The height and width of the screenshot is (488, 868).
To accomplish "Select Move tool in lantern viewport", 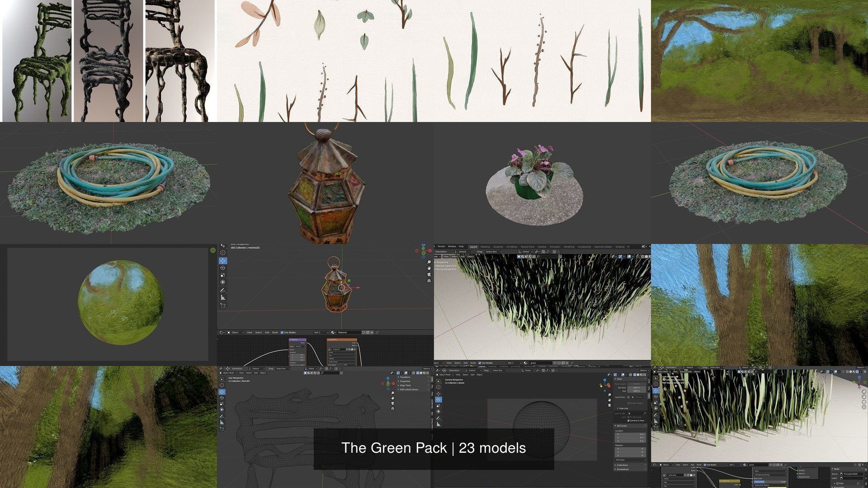I will pos(223,261).
